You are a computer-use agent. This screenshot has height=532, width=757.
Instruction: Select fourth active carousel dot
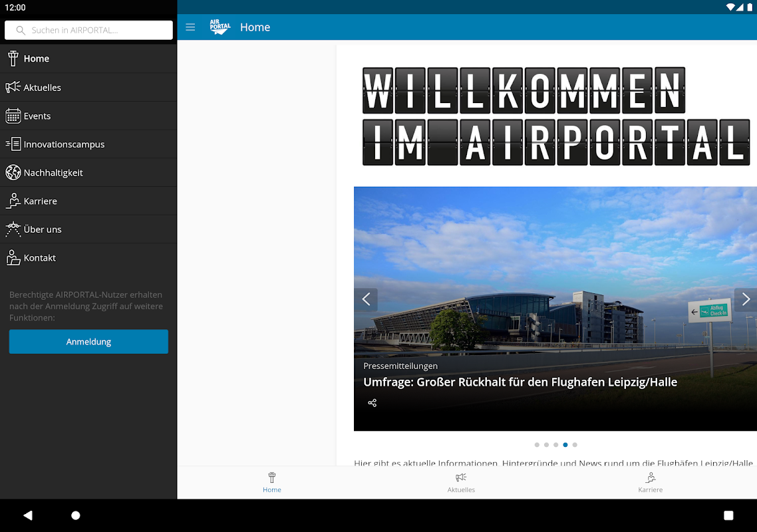(565, 445)
